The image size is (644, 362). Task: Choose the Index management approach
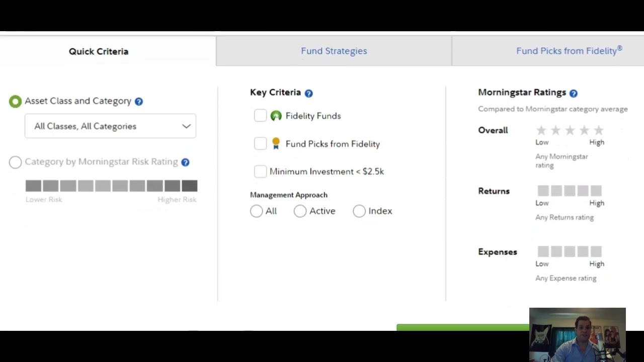[x=359, y=211]
